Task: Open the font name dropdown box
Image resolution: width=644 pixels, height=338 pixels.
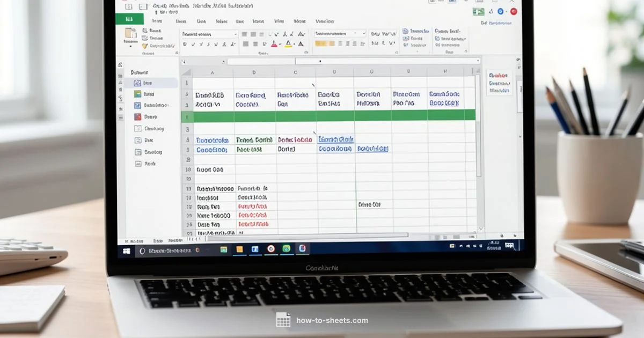Action: pyautogui.click(x=209, y=34)
